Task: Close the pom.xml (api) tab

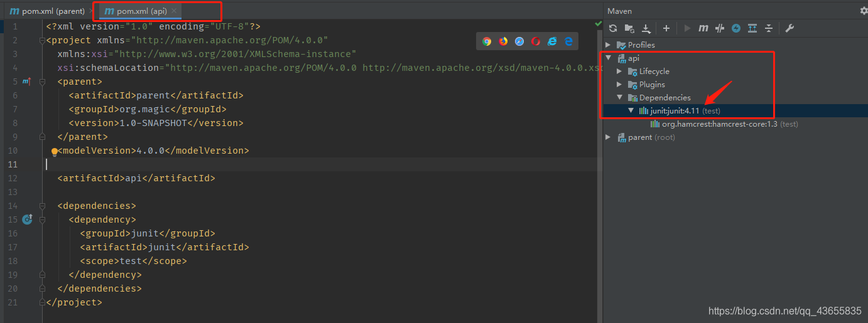Action: [x=174, y=11]
